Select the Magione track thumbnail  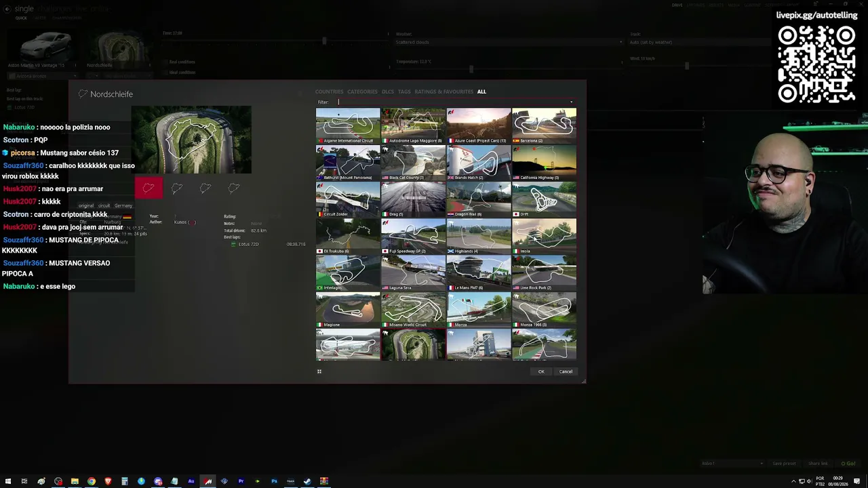[x=348, y=310]
